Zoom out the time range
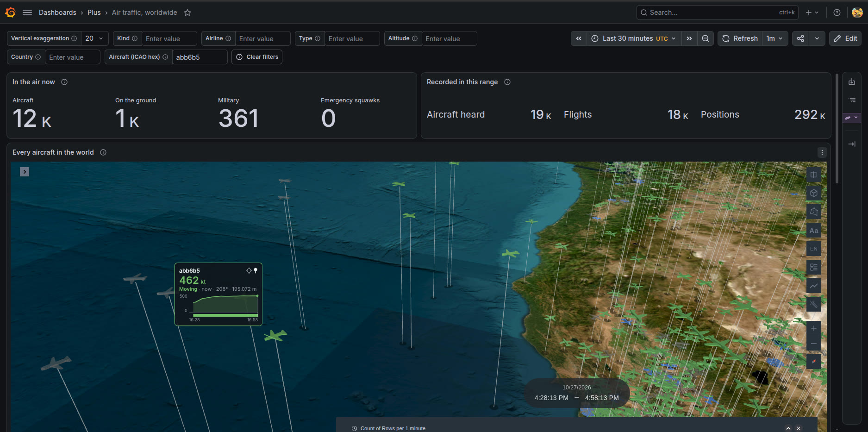Image resolution: width=868 pixels, height=432 pixels. (706, 38)
